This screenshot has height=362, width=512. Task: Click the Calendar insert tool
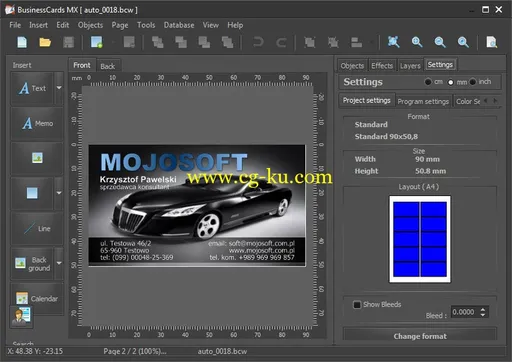37,298
